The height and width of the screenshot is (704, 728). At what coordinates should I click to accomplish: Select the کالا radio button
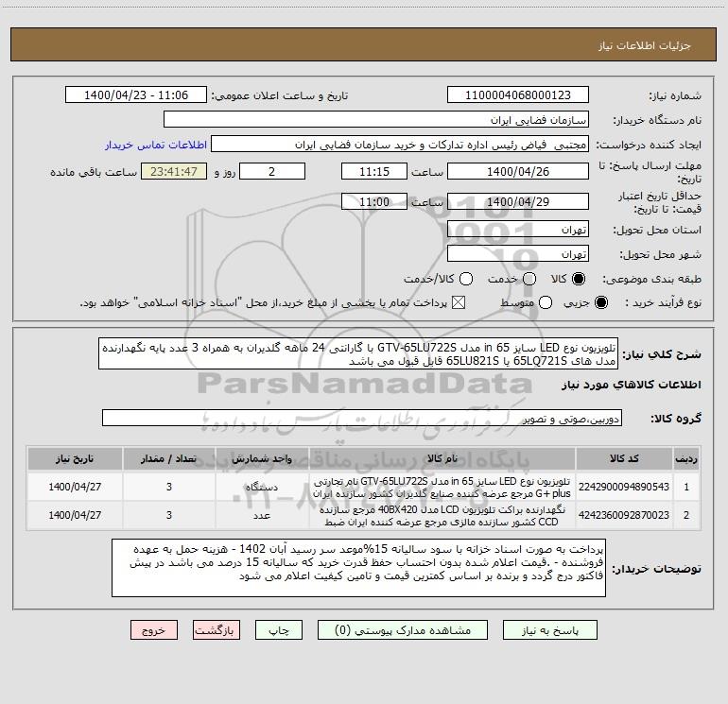click(579, 279)
